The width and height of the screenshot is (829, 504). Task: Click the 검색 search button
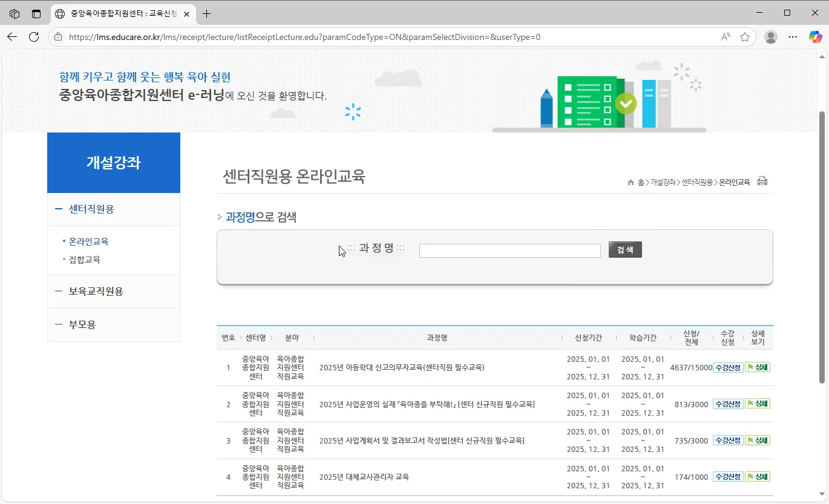(625, 249)
